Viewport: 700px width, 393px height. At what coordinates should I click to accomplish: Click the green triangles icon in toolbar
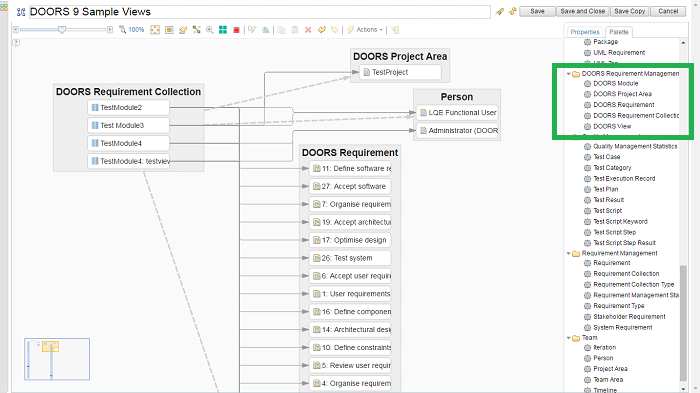tap(266, 30)
